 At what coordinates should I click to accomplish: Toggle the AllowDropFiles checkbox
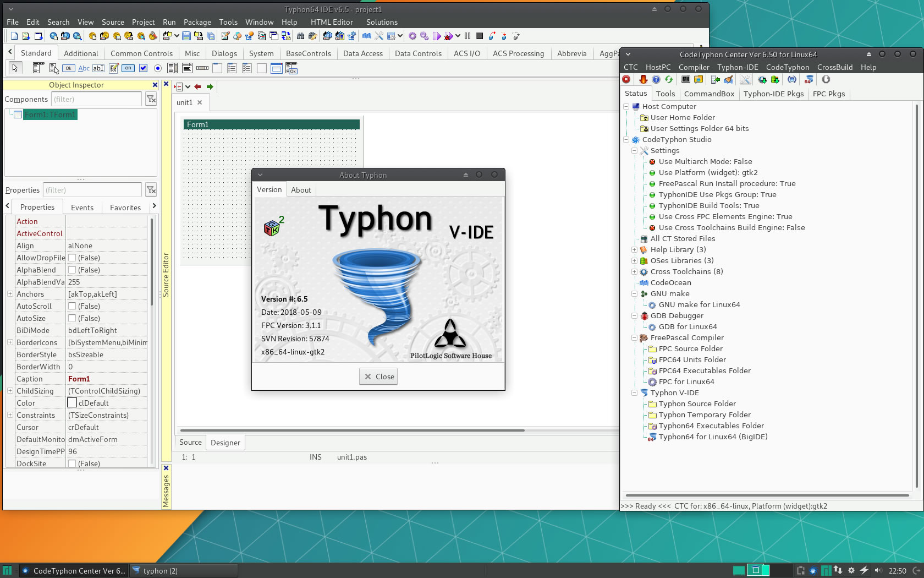pyautogui.click(x=72, y=258)
